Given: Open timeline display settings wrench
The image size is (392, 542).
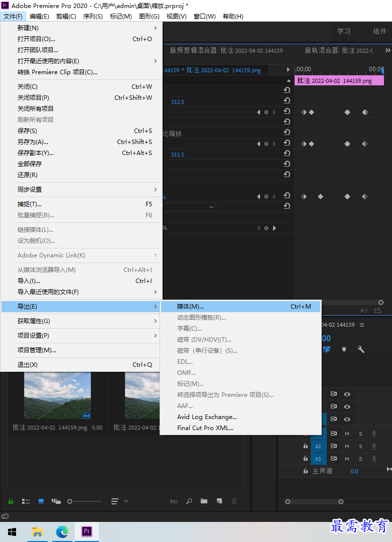Looking at the screenshot, I should tap(361, 349).
